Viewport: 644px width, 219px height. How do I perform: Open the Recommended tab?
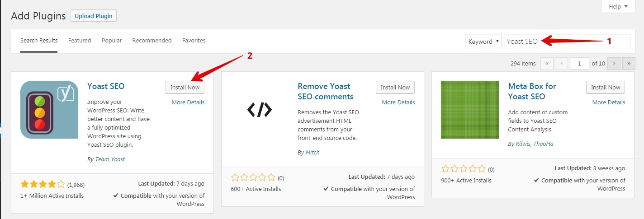pos(152,41)
